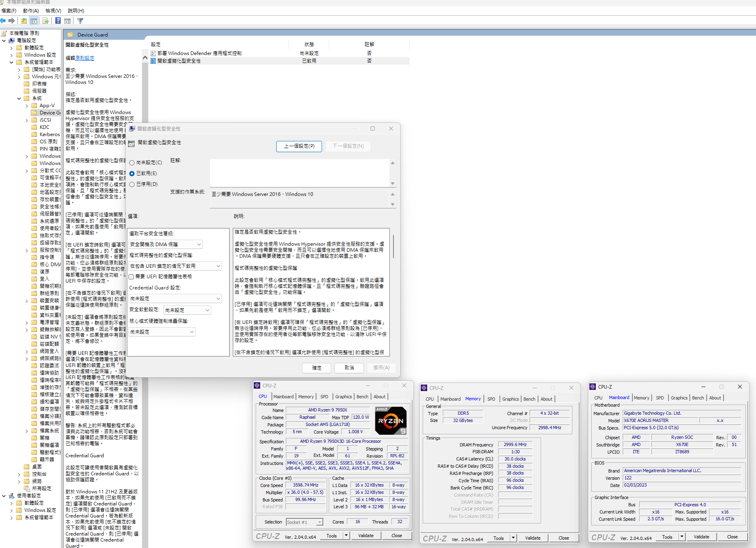Collapse the 系統管理範本 tree node
The width and height of the screenshot is (756, 548).
click(12, 62)
